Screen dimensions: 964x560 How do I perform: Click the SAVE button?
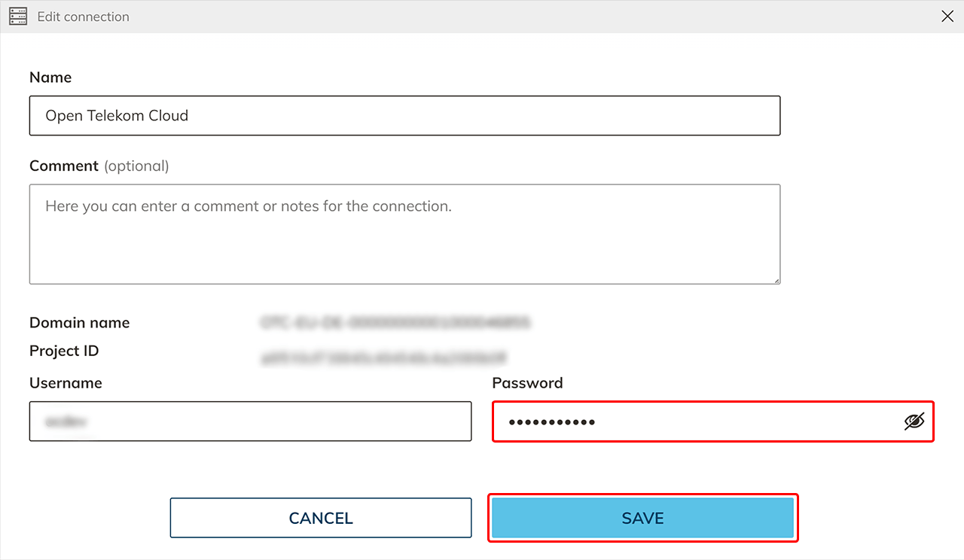pos(642,518)
